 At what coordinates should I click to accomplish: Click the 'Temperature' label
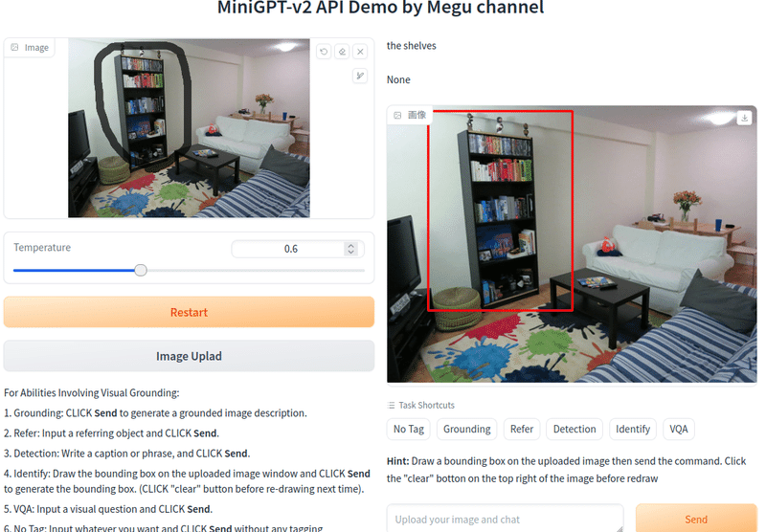(x=42, y=248)
